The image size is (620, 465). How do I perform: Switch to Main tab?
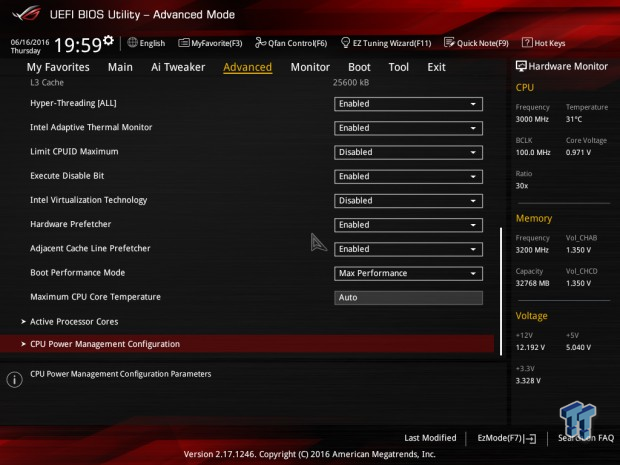(x=120, y=67)
